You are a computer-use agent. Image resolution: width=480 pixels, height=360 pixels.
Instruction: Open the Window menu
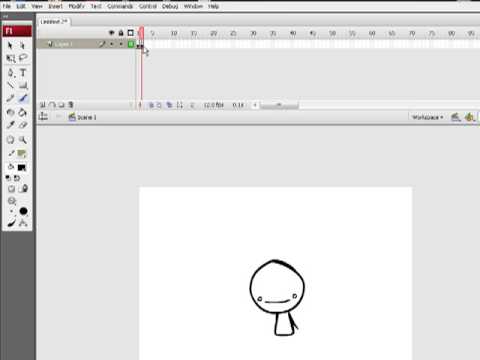click(193, 6)
